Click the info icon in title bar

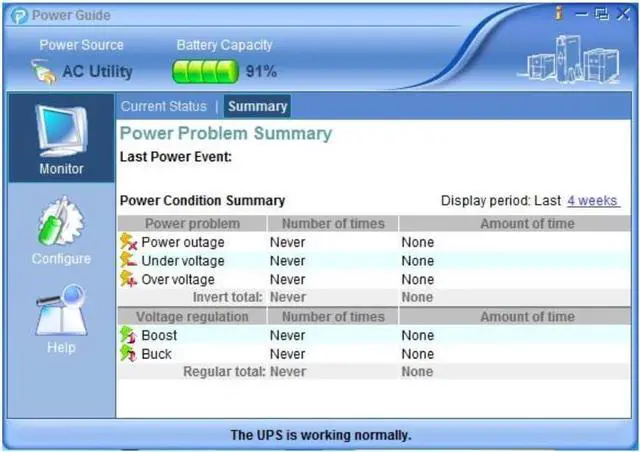click(559, 13)
